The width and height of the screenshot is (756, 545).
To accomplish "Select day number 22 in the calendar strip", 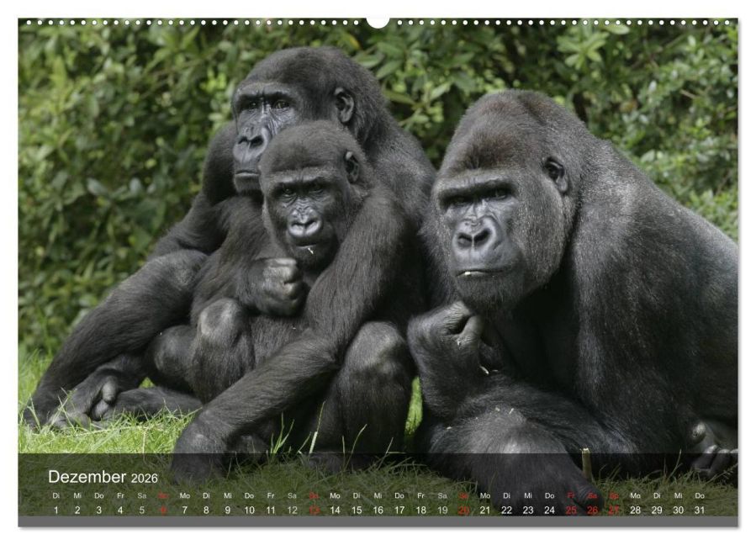I will (507, 510).
